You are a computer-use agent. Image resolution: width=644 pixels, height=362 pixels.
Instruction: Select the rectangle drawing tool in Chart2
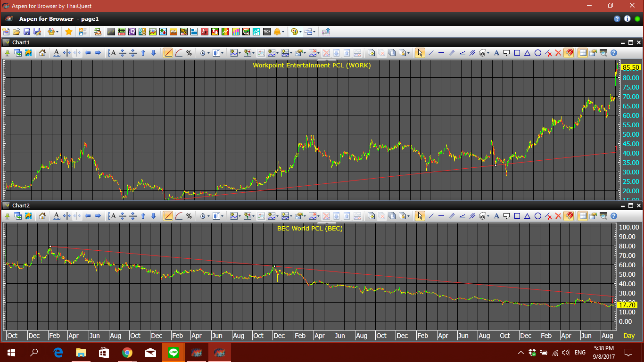pyautogui.click(x=517, y=216)
